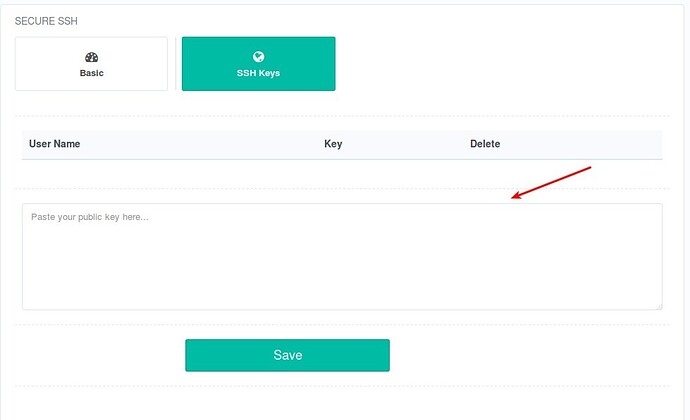690x420 pixels.
Task: Click the dashboard gauge icon above Basic
Action: [x=92, y=57]
